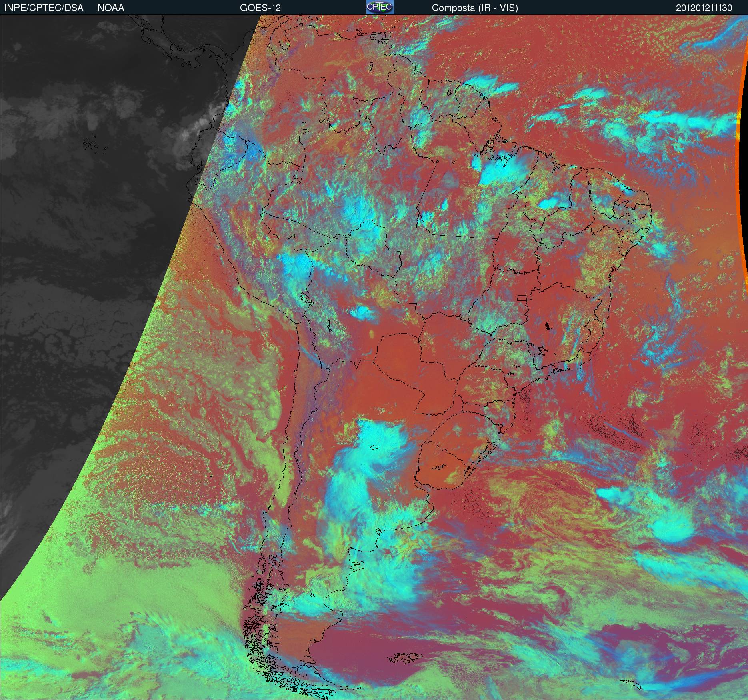Click the Composta (IR - VIS) title
Screen dimensions: 748x700
pyautogui.click(x=475, y=8)
